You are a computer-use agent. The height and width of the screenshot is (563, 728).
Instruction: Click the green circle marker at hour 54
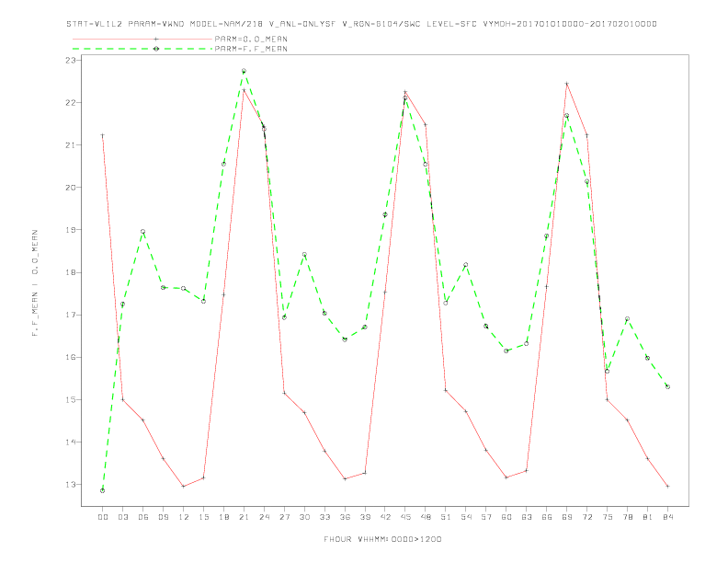coord(466,265)
